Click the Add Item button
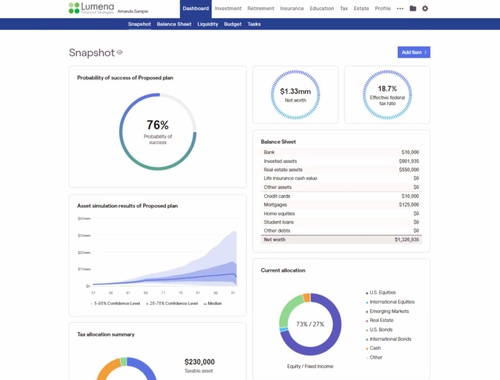500x380 pixels. 414,52
